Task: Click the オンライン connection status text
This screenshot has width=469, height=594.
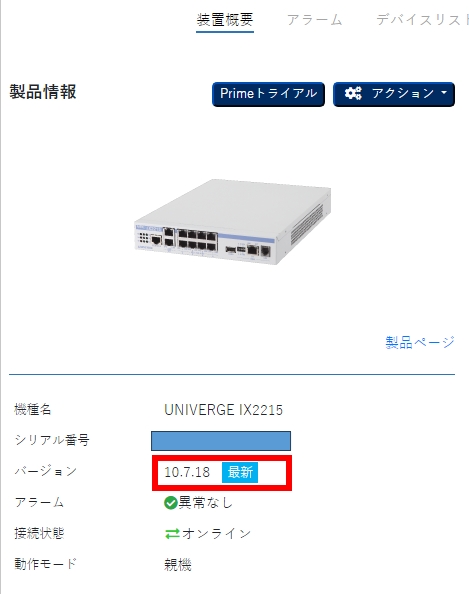Action: pyautogui.click(x=216, y=534)
